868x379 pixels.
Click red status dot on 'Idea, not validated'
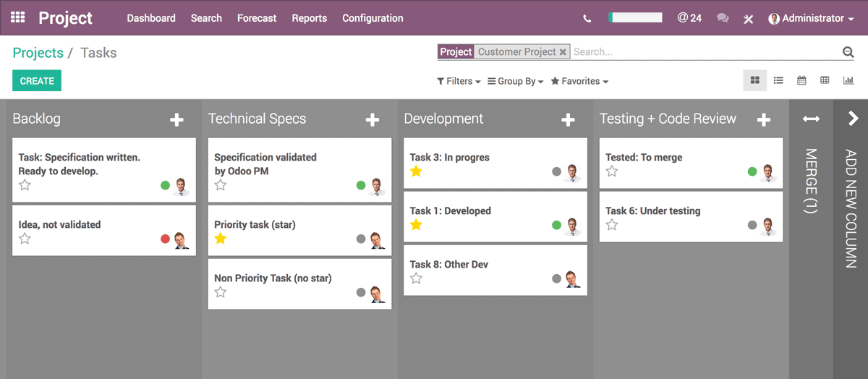(x=165, y=239)
